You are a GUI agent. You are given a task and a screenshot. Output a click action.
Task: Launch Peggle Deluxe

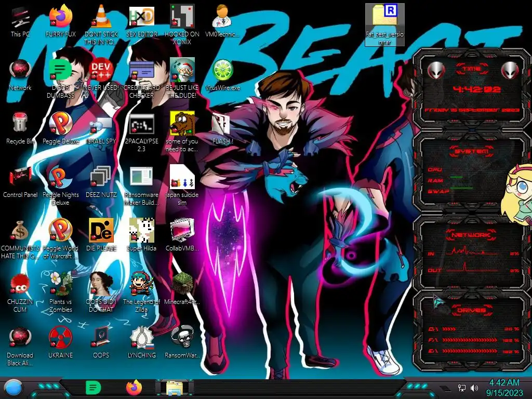click(61, 128)
